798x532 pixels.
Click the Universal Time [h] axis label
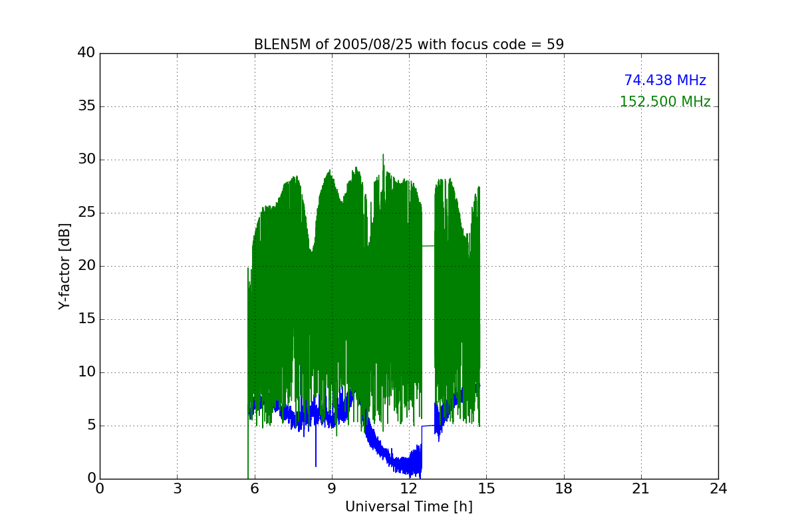click(409, 507)
